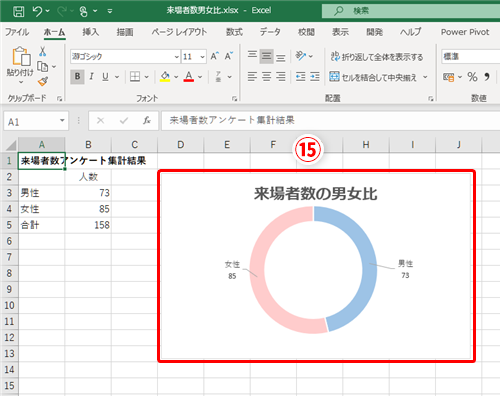Open the merge cells dropdown arrow
This screenshot has height=396, width=500.
click(425, 77)
